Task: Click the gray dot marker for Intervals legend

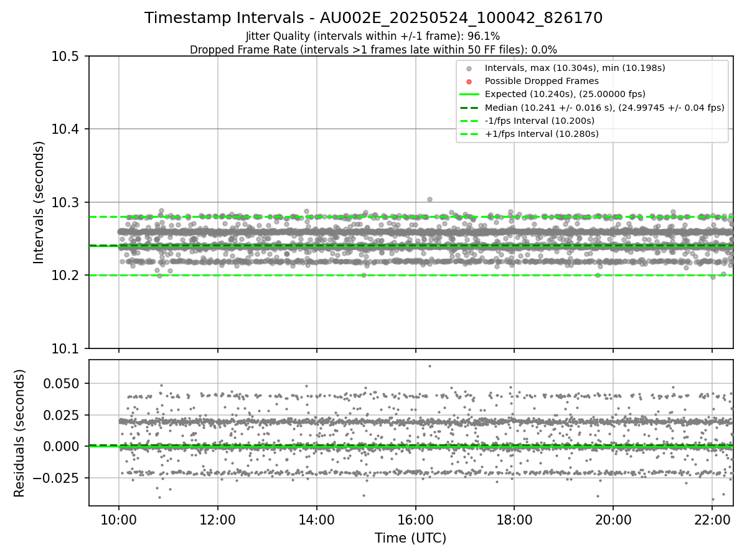Action: 469,68
